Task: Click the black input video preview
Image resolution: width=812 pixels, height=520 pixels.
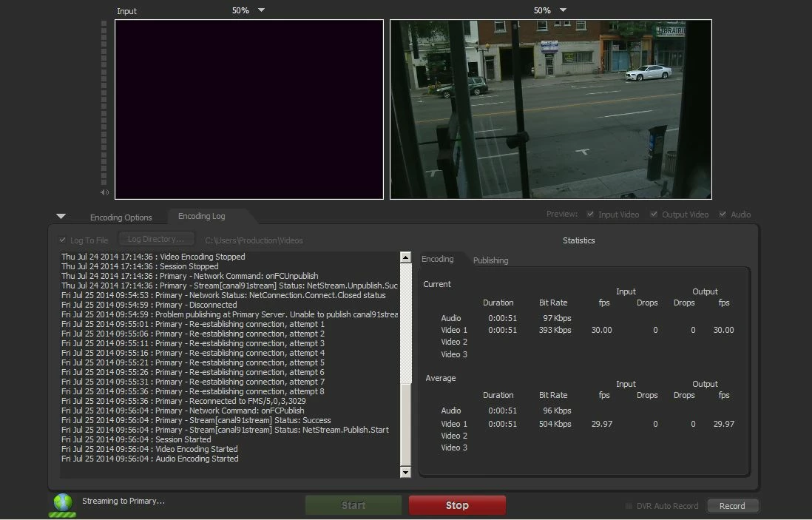Action: pyautogui.click(x=249, y=109)
